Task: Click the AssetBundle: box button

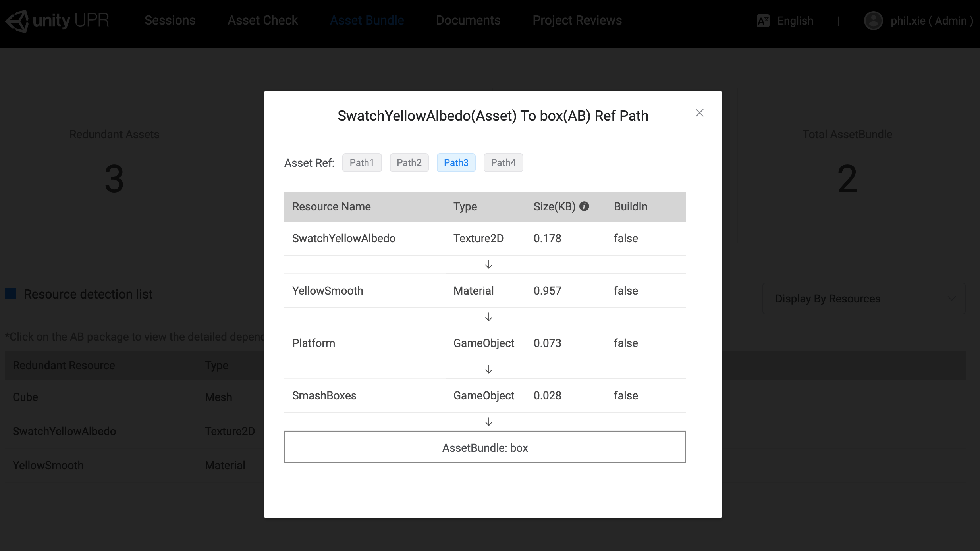Action: point(485,447)
